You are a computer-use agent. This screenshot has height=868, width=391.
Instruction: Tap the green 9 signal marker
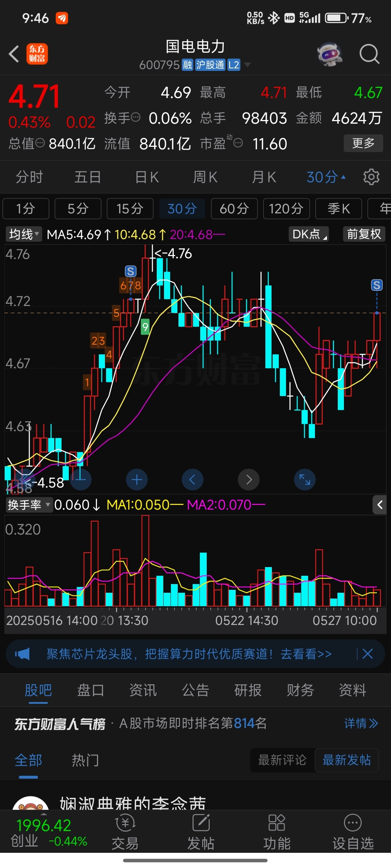click(145, 327)
